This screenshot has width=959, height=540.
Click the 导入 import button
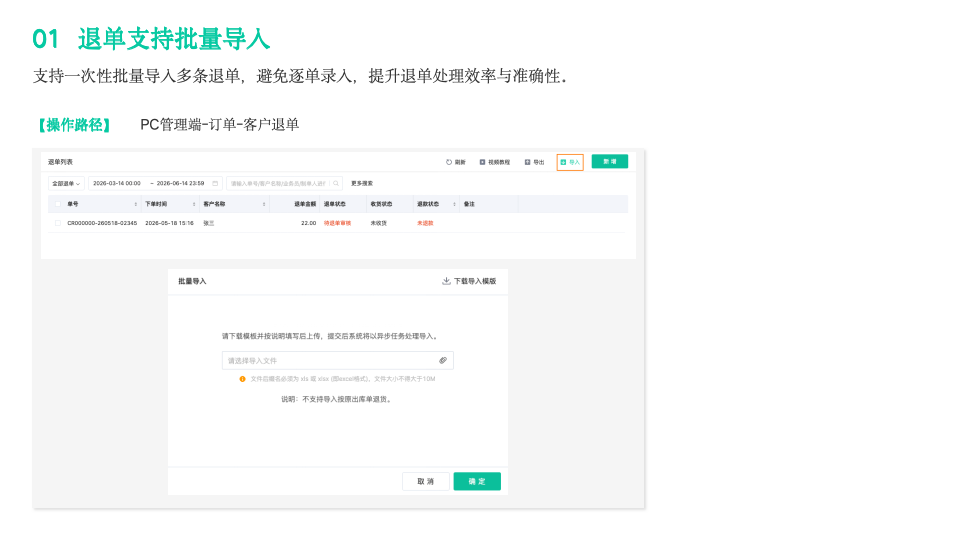(x=570, y=162)
